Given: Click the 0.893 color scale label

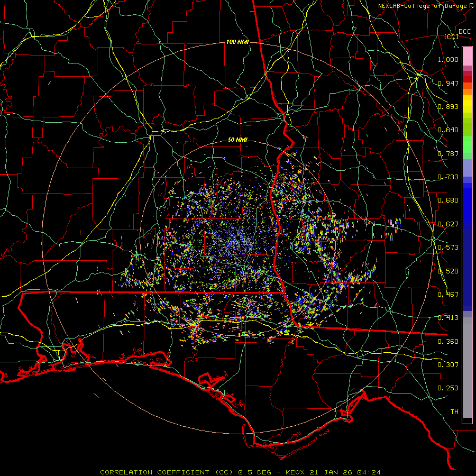Looking at the screenshot, I should pyautogui.click(x=448, y=106).
